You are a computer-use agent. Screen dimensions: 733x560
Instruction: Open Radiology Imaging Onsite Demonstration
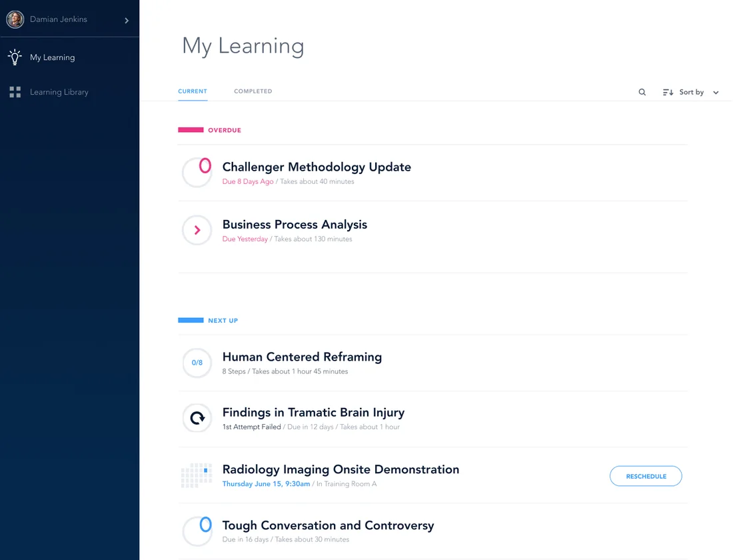(x=341, y=469)
